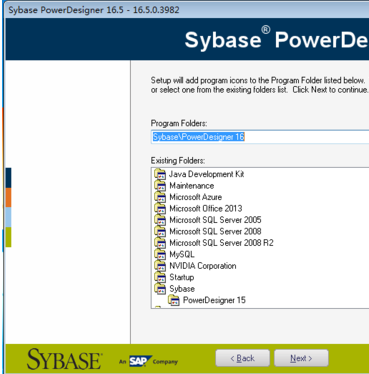Image resolution: width=369 pixels, height=374 pixels.
Task: Click the Microsoft Azure folder icon
Action: [160, 197]
